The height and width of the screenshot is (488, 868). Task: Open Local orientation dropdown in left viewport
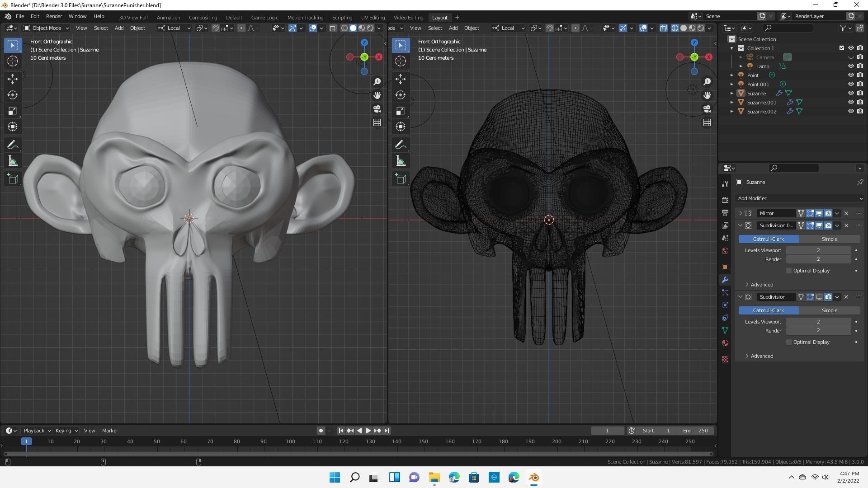pyautogui.click(x=174, y=28)
